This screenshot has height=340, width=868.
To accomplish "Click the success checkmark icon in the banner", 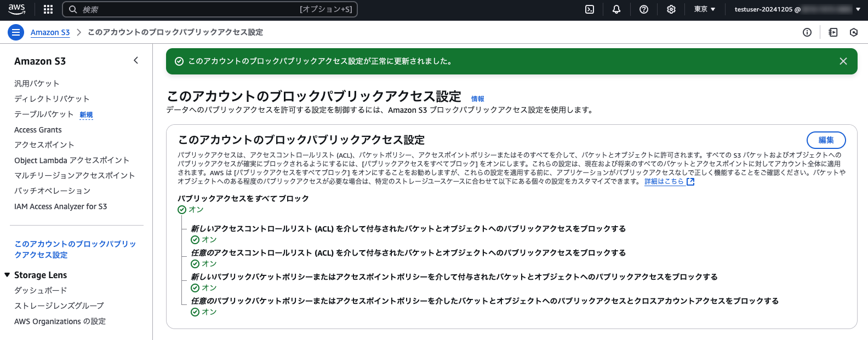I will click(x=179, y=61).
